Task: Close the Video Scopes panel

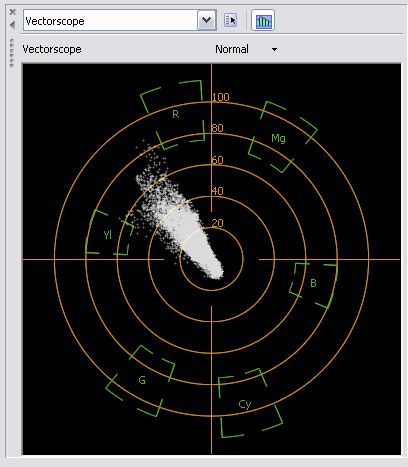Action: (x=13, y=12)
